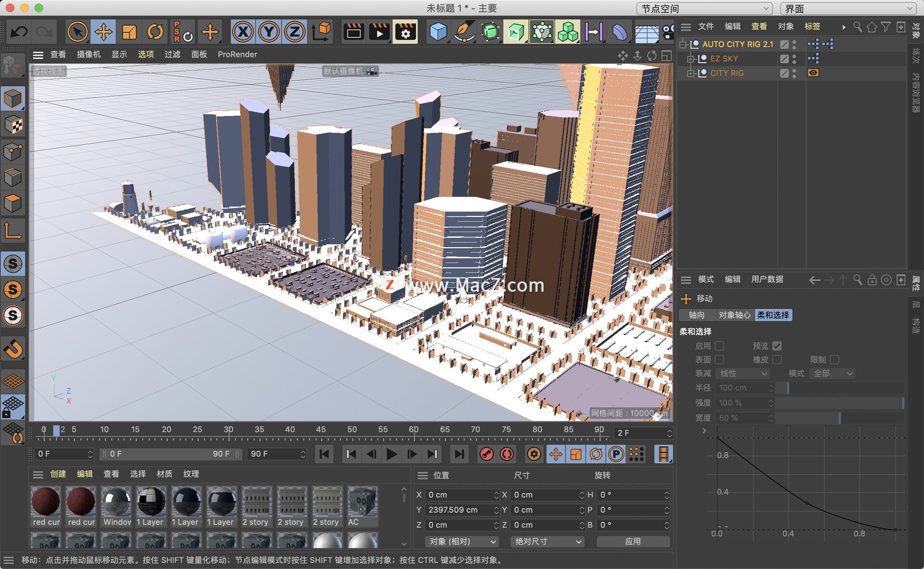Click the Scale tool icon

coord(129,32)
